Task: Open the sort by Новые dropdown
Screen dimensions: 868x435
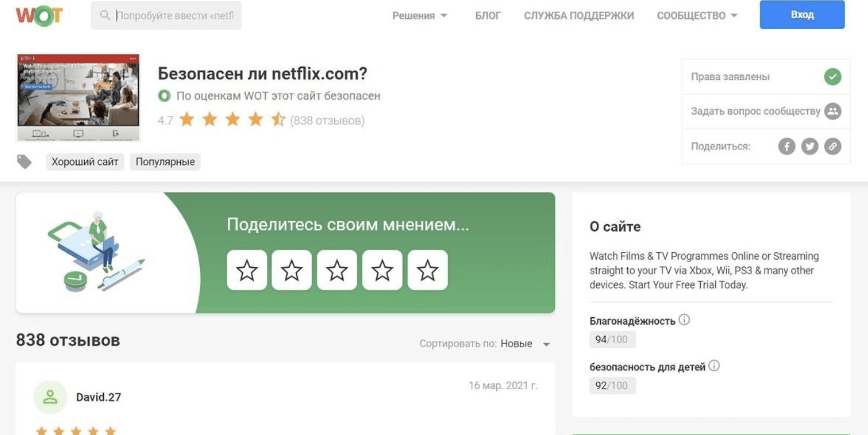Action: coord(525,343)
